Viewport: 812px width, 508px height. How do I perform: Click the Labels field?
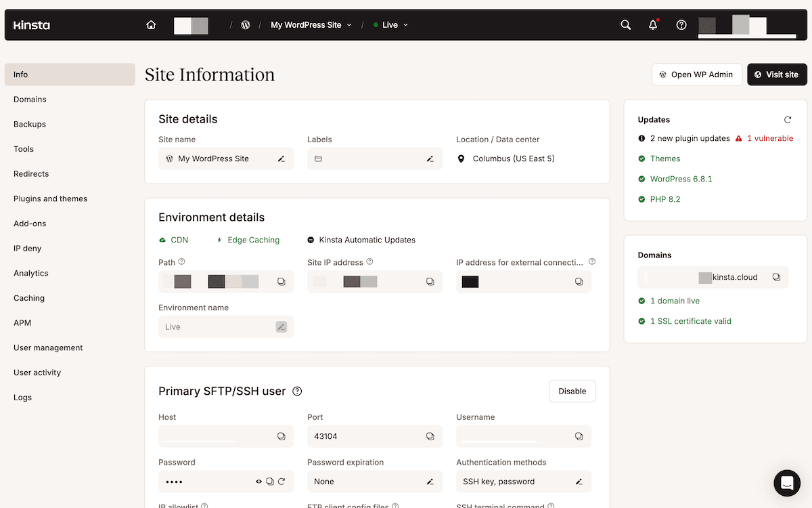pos(369,158)
